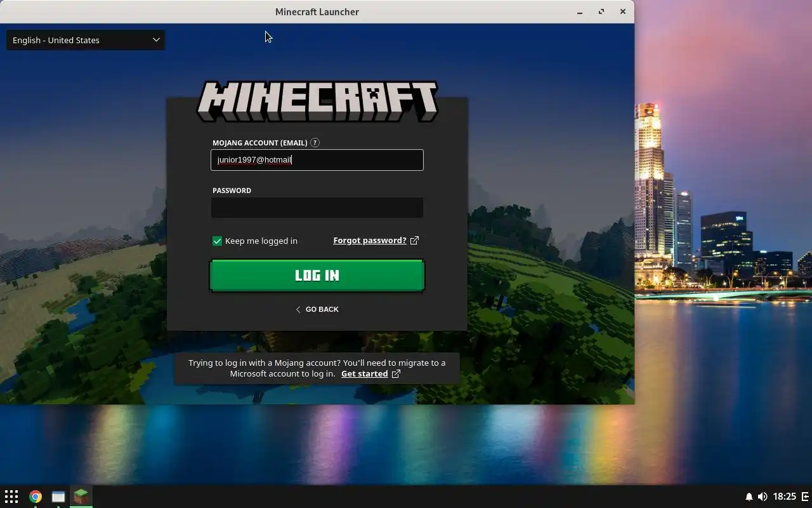Click the external link icon after Forgot password

click(x=414, y=241)
